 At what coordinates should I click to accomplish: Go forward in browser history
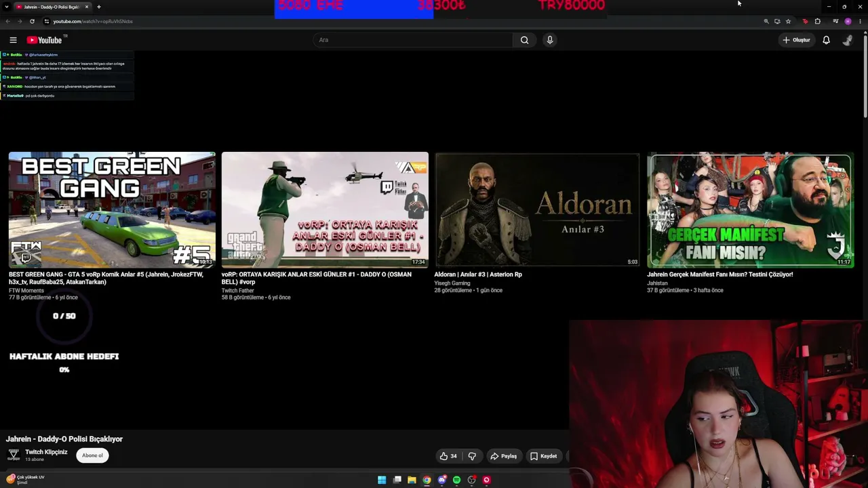19,21
